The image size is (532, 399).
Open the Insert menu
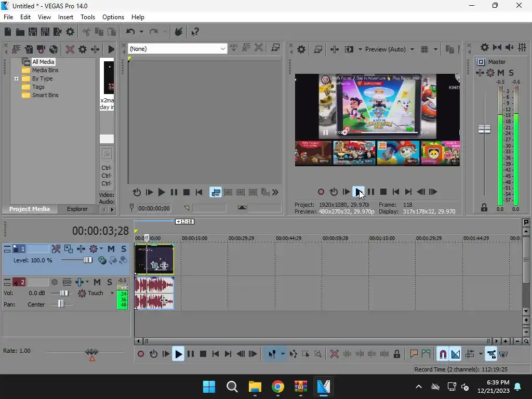65,17
